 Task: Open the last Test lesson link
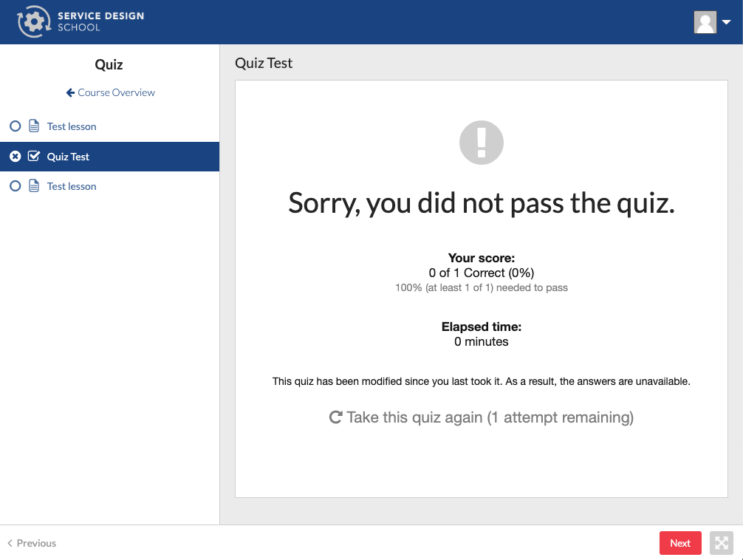(72, 186)
